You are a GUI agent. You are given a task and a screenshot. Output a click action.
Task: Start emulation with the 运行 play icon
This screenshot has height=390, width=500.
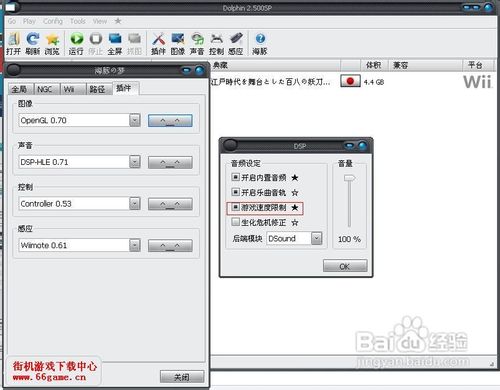(x=76, y=39)
